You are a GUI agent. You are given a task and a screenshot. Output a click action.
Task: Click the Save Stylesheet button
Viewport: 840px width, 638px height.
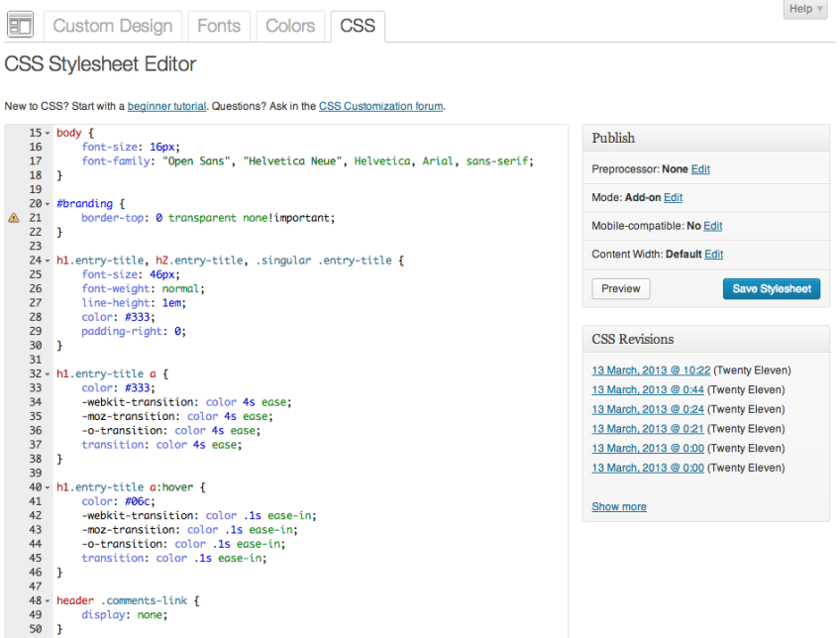(x=770, y=288)
